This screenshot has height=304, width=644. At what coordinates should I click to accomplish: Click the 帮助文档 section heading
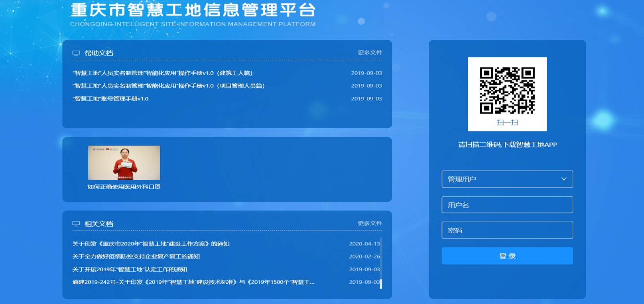tap(99, 53)
